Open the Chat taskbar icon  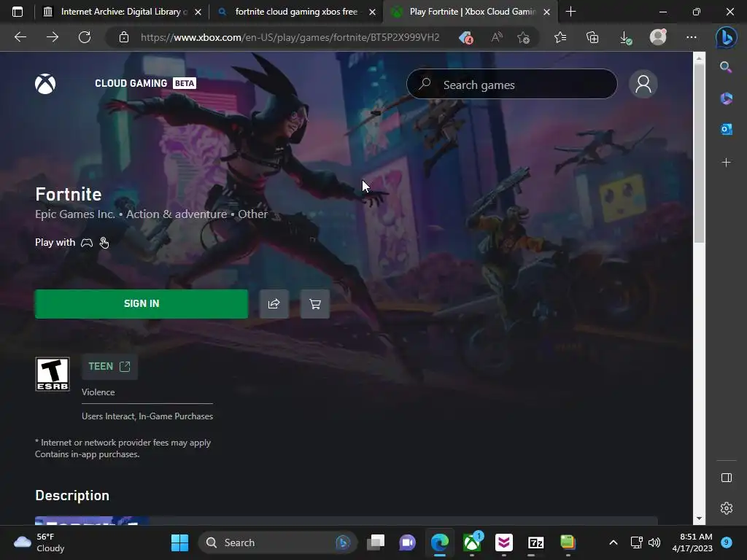click(407, 542)
